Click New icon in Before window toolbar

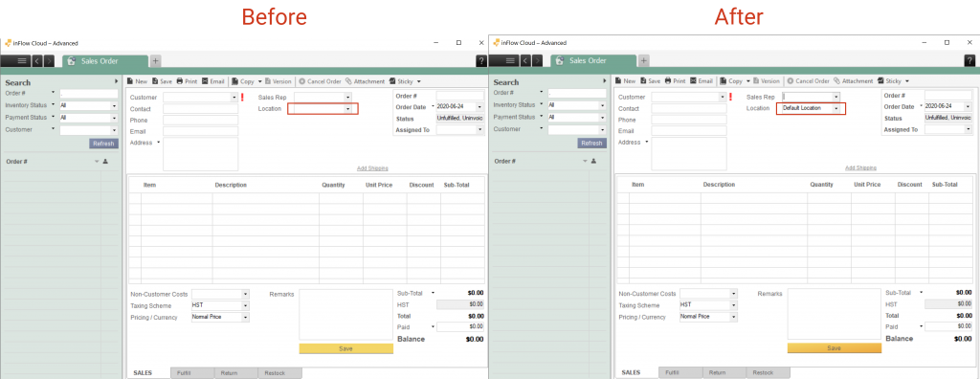130,81
